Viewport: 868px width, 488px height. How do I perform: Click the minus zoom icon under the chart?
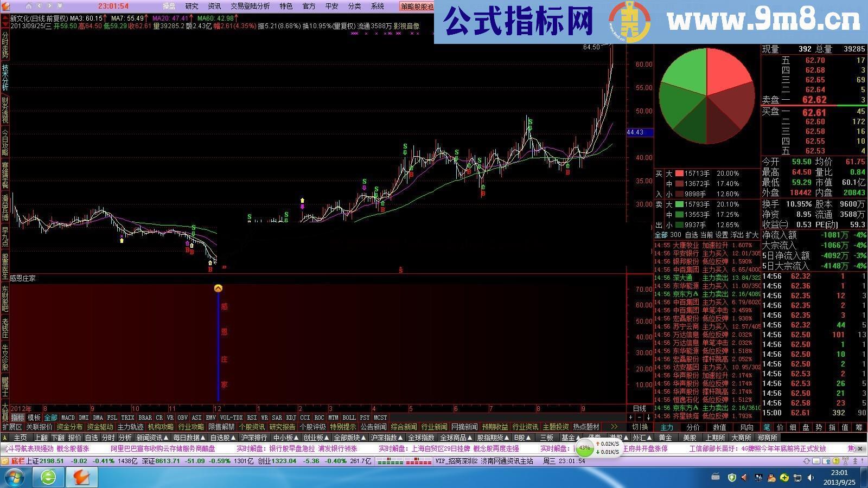[640, 418]
